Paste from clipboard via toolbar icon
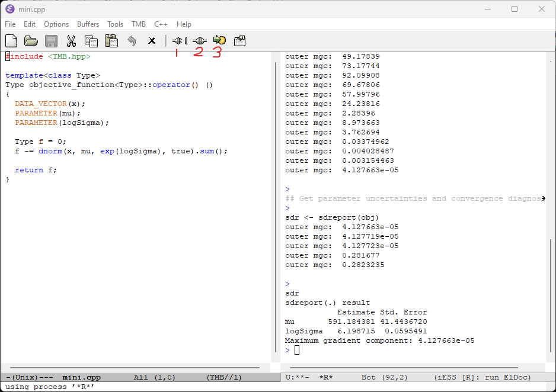This screenshot has width=556, height=392. tap(111, 41)
